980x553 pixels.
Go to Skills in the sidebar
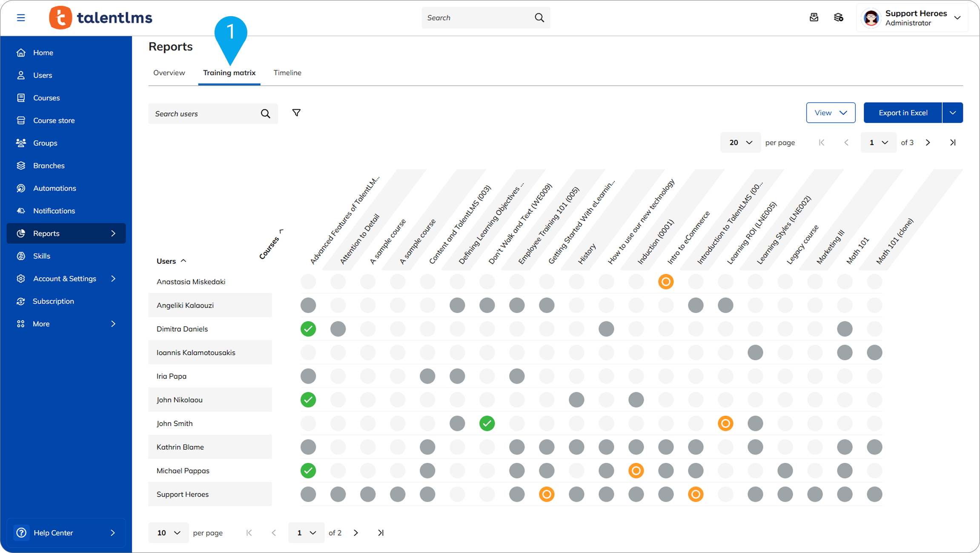(x=41, y=256)
